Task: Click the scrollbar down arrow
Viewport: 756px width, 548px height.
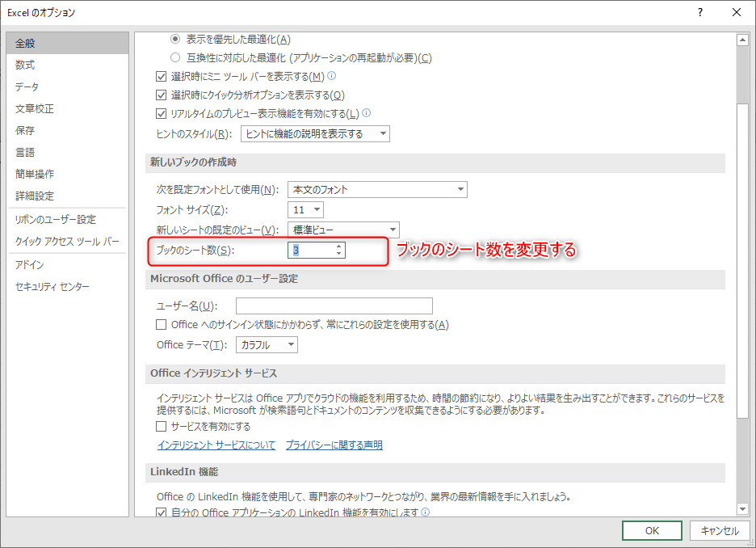Action: pos(742,509)
